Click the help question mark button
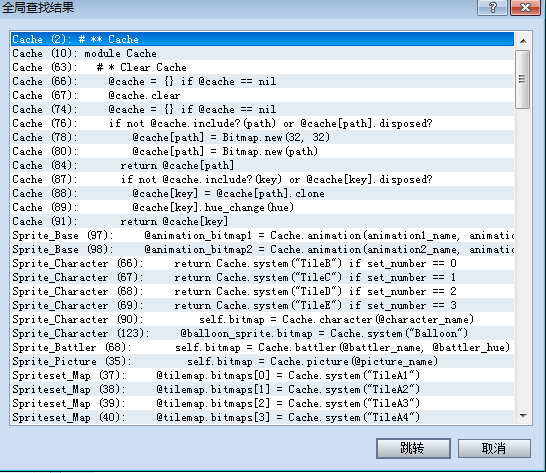546x473 pixels. point(492,7)
